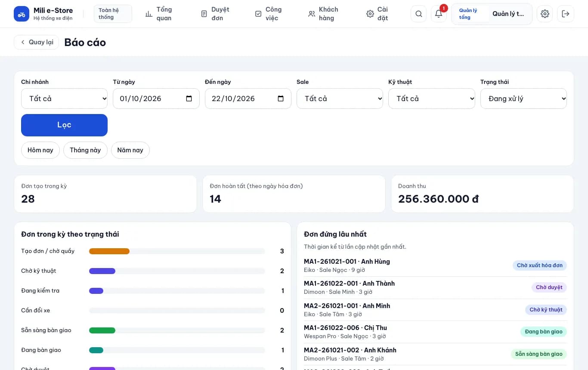The width and height of the screenshot is (588, 370).
Task: Open the Quản lý tổng account menu
Action: (x=492, y=14)
